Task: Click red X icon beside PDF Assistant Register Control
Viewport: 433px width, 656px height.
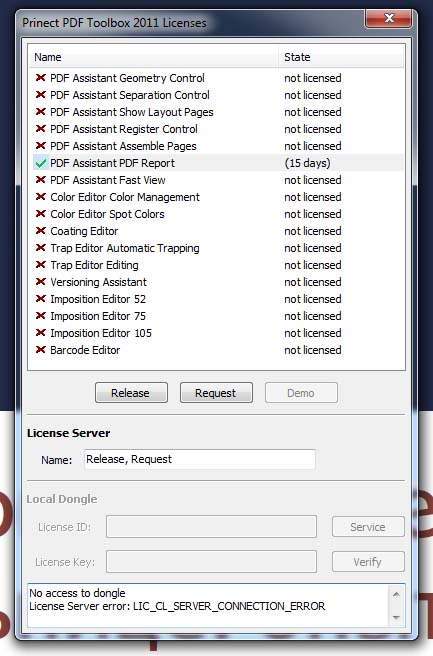Action: (x=41, y=129)
